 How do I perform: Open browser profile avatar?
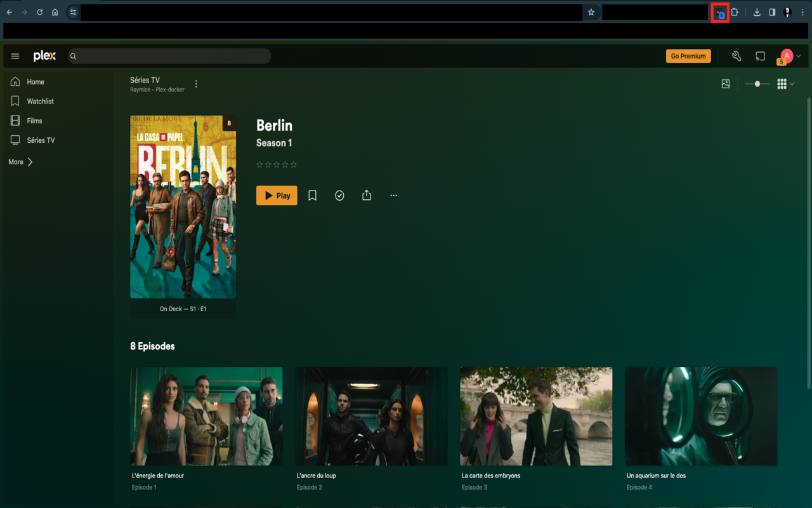pyautogui.click(x=787, y=12)
